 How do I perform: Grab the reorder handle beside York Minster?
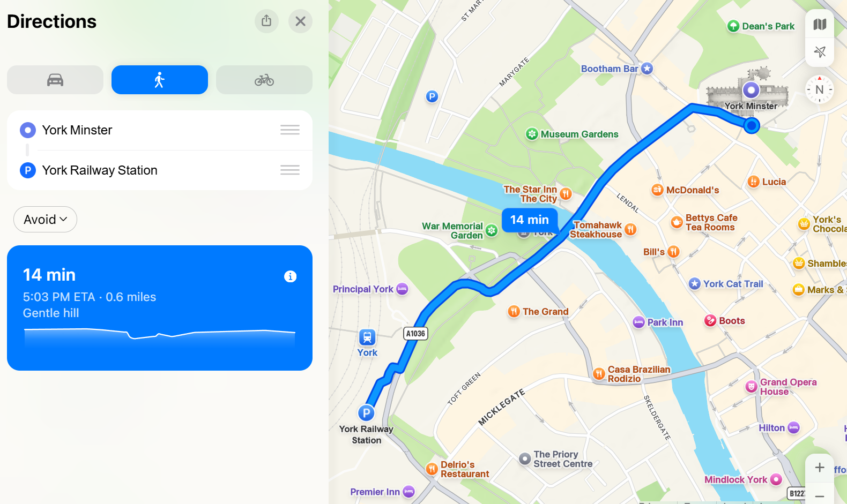(290, 130)
